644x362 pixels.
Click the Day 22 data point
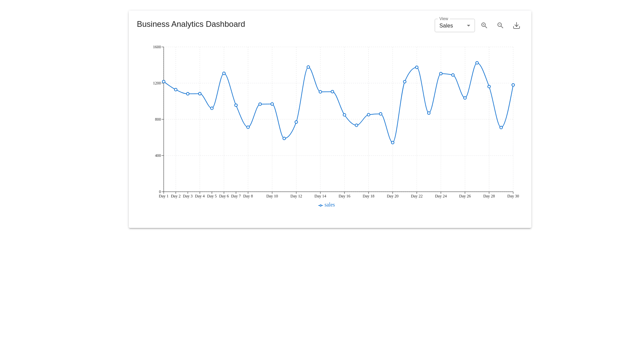[x=417, y=67]
